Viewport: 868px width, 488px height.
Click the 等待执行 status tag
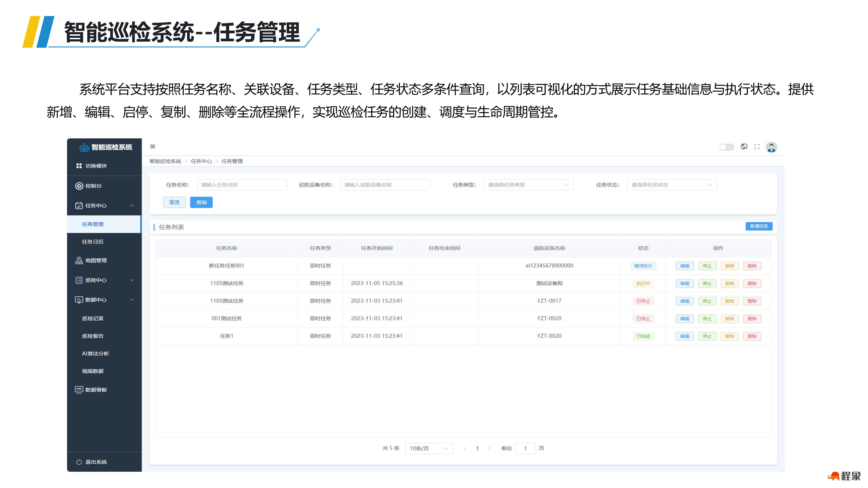pyautogui.click(x=643, y=266)
